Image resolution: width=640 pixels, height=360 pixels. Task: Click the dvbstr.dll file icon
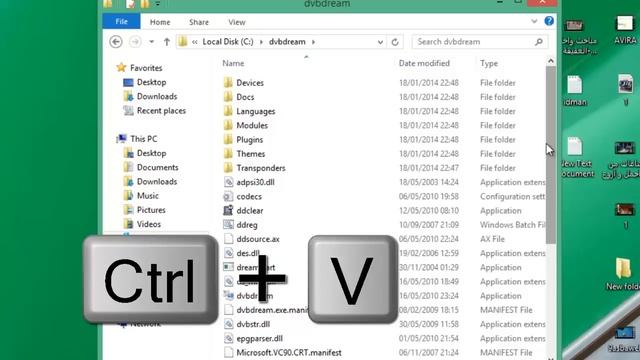pyautogui.click(x=228, y=324)
